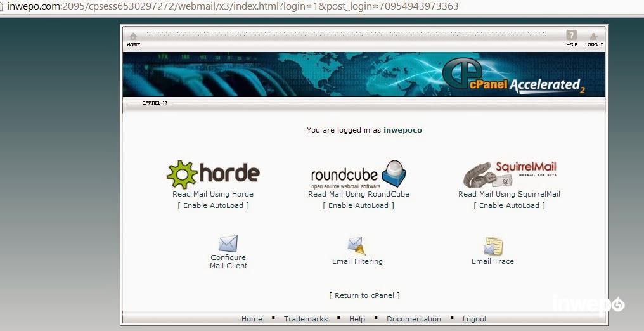The image size is (644, 331).
Task: Select Logout in the footer menu
Action: coord(475,319)
